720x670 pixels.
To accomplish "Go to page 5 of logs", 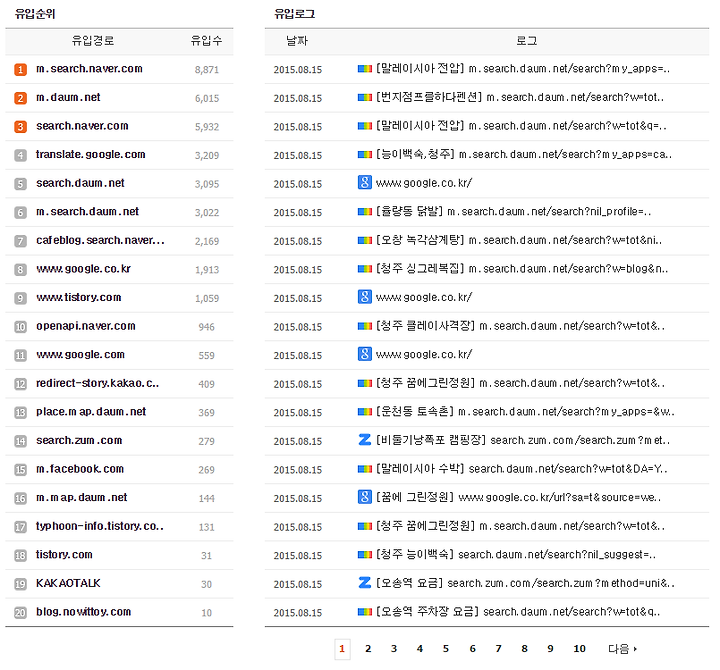I will (445, 649).
